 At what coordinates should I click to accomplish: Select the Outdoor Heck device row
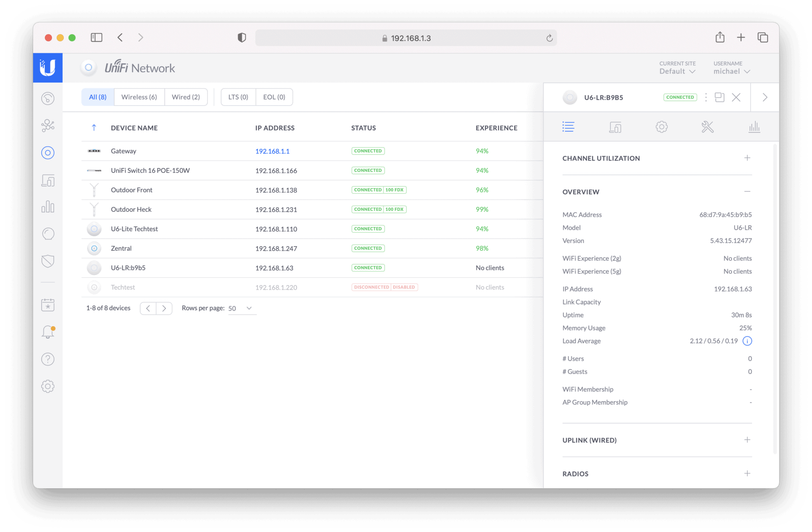[x=131, y=210]
